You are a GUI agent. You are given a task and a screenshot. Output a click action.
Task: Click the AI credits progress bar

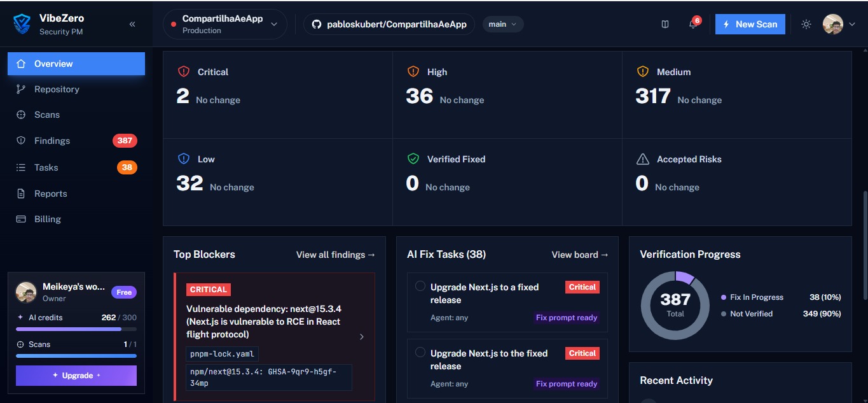tap(76, 329)
